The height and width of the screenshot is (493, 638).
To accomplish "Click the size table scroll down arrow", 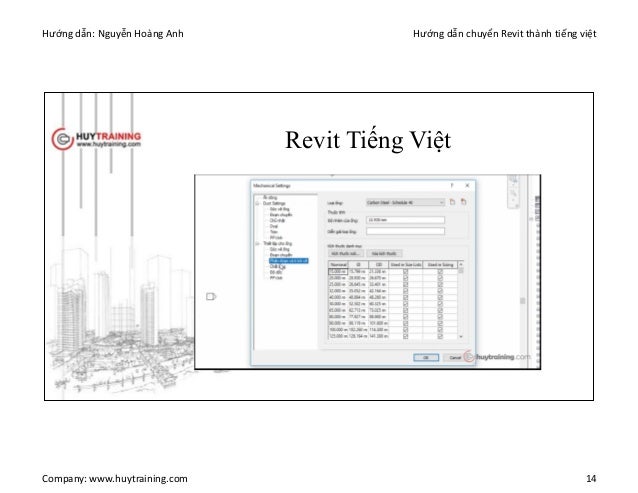I will [x=461, y=337].
